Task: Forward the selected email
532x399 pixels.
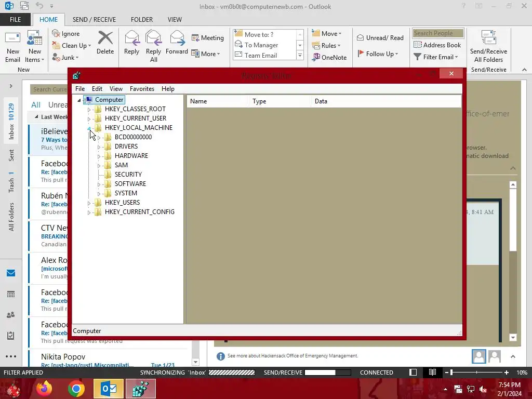Action: pyautogui.click(x=177, y=43)
